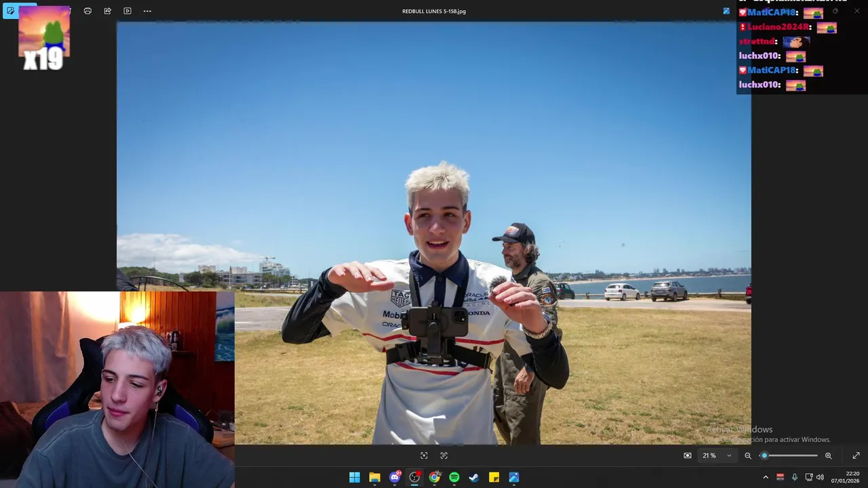
Task: Show hidden system tray icons
Action: coord(766,477)
